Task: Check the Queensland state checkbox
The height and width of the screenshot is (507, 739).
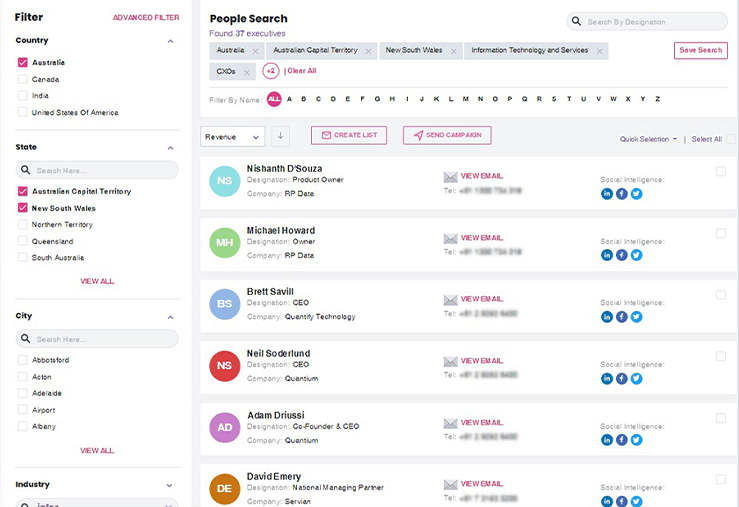Action: [23, 241]
